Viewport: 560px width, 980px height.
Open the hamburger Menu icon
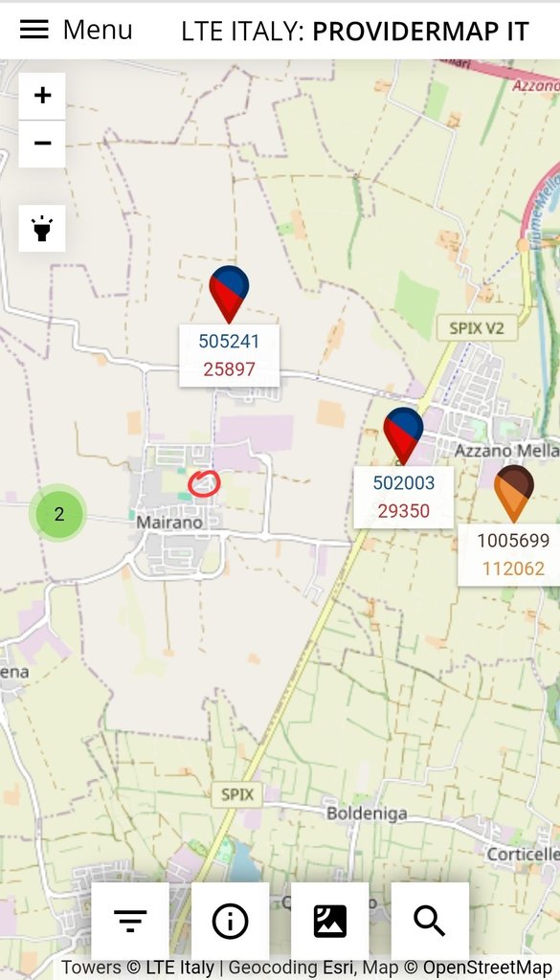click(34, 30)
